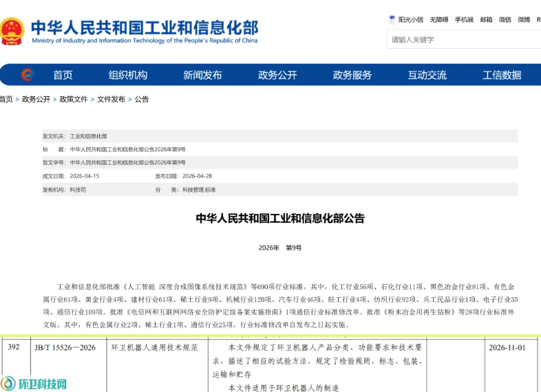Open the 组织机构 menu
541x392 pixels.
127,75
